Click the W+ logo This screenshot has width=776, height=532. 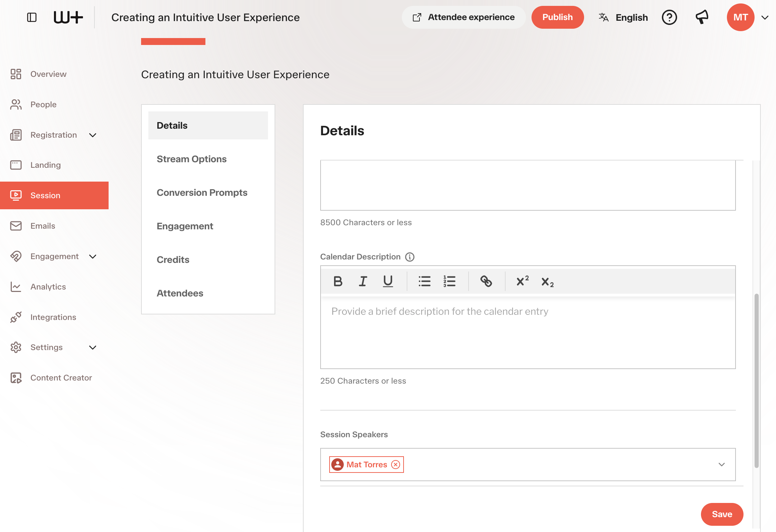point(68,17)
